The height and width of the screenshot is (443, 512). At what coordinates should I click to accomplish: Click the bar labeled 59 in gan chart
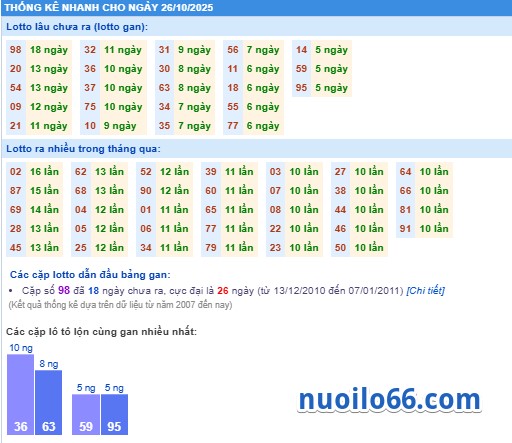[x=86, y=415]
